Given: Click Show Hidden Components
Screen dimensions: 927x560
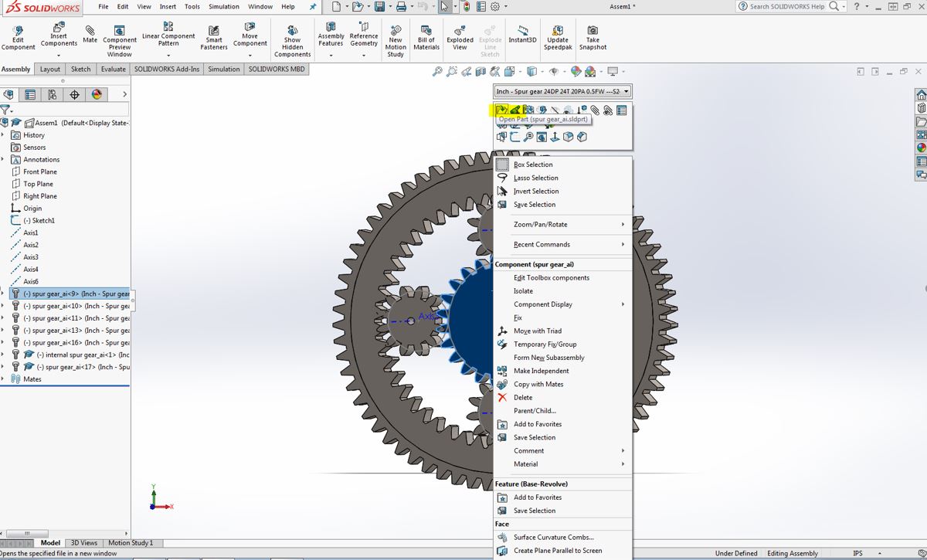Looking at the screenshot, I should pos(292,41).
